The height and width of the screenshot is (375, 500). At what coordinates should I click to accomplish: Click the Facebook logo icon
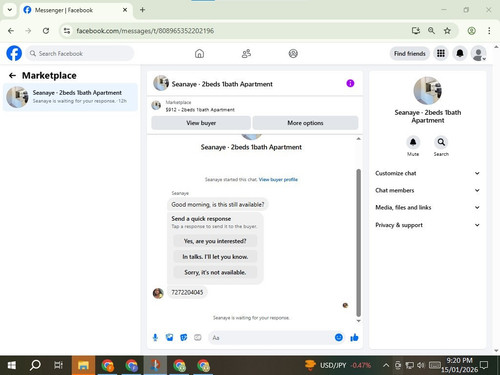[14, 53]
